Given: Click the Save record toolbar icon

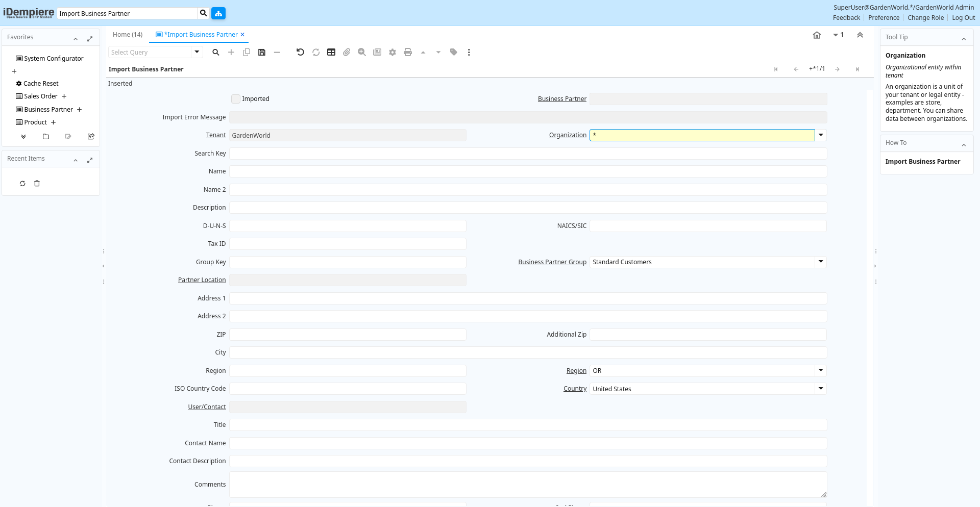Looking at the screenshot, I should [x=262, y=52].
